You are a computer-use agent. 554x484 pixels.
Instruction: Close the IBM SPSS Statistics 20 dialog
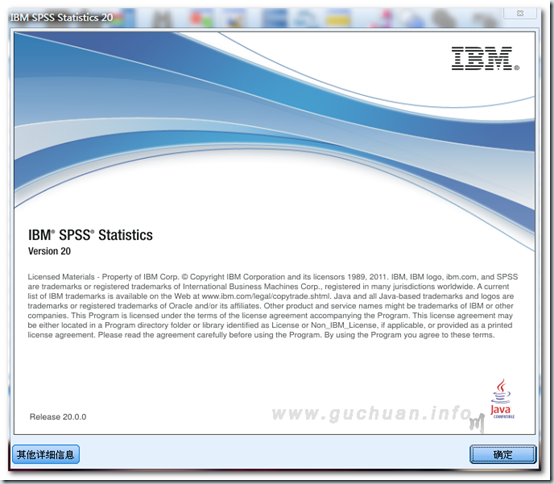[x=520, y=13]
